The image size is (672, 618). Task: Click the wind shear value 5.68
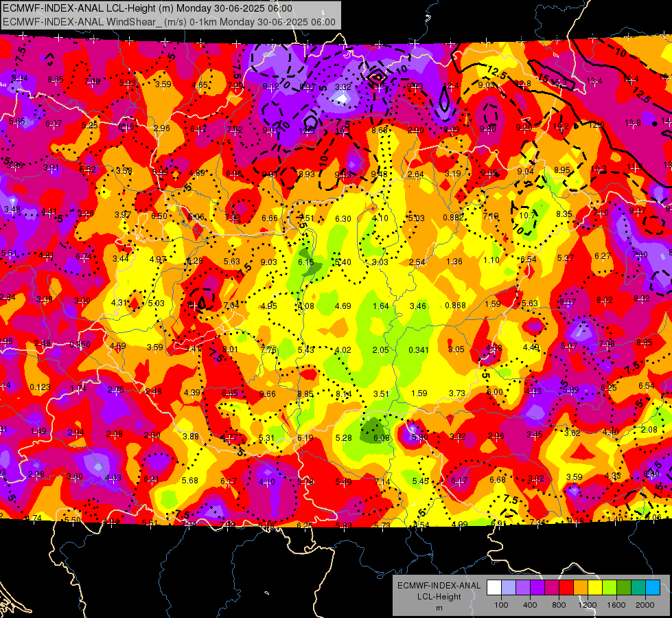pos(190,481)
